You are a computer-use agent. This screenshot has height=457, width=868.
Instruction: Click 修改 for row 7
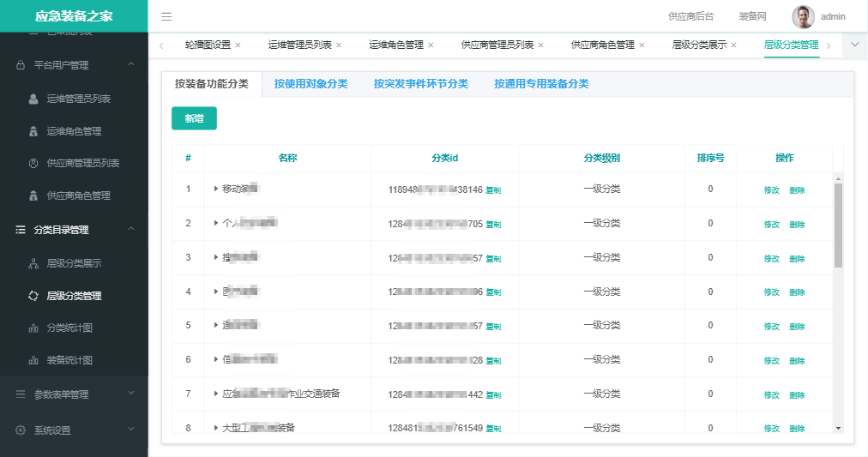[x=772, y=395]
